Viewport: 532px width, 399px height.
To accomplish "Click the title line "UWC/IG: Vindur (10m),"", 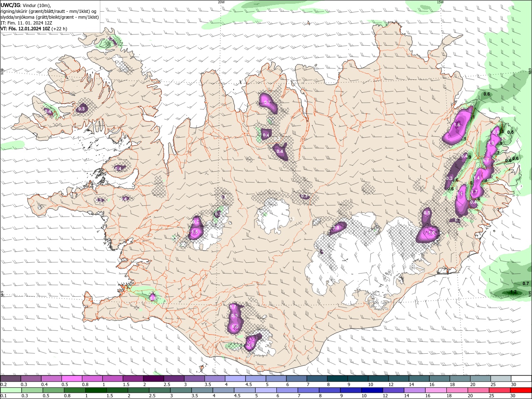I will (26, 5).
